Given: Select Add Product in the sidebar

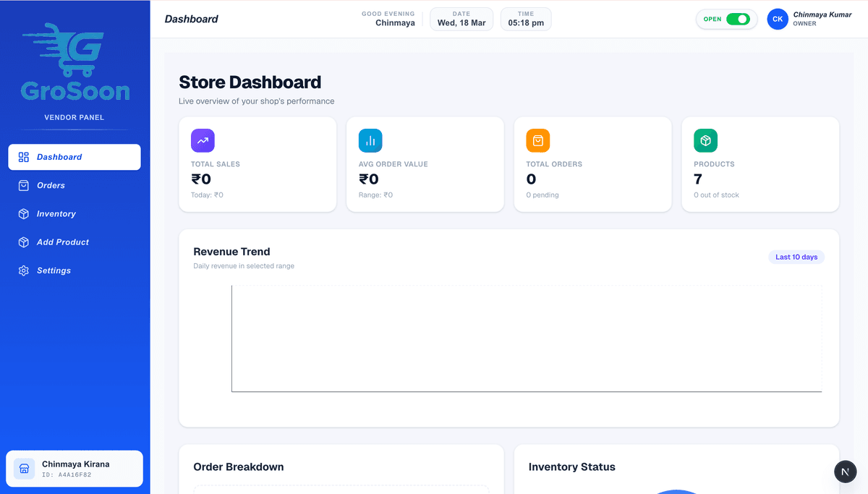Looking at the screenshot, I should click(x=75, y=242).
